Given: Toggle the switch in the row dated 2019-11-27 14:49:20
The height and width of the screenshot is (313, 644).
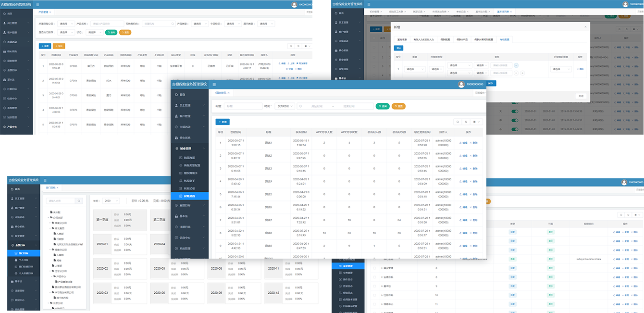Looking at the screenshot, I should coord(515,129).
